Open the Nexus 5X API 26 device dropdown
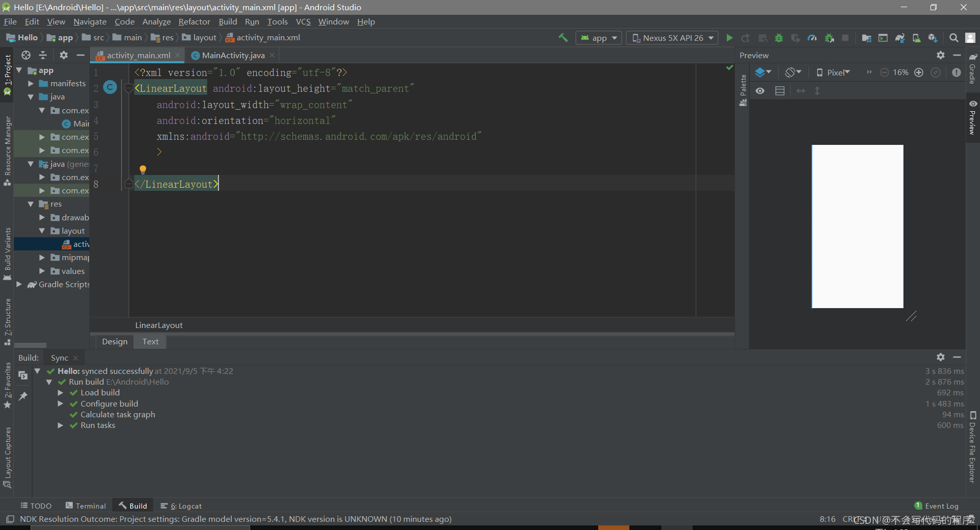 click(672, 38)
